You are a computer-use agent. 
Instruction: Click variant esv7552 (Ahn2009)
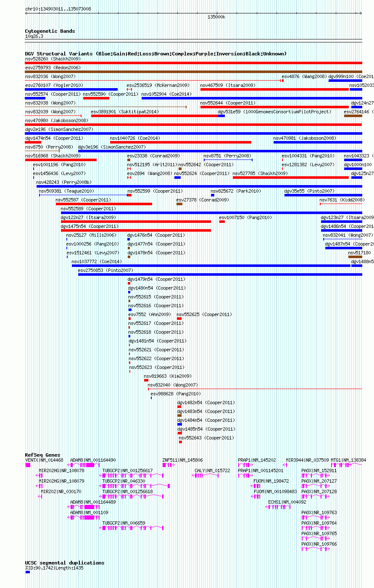129,319
